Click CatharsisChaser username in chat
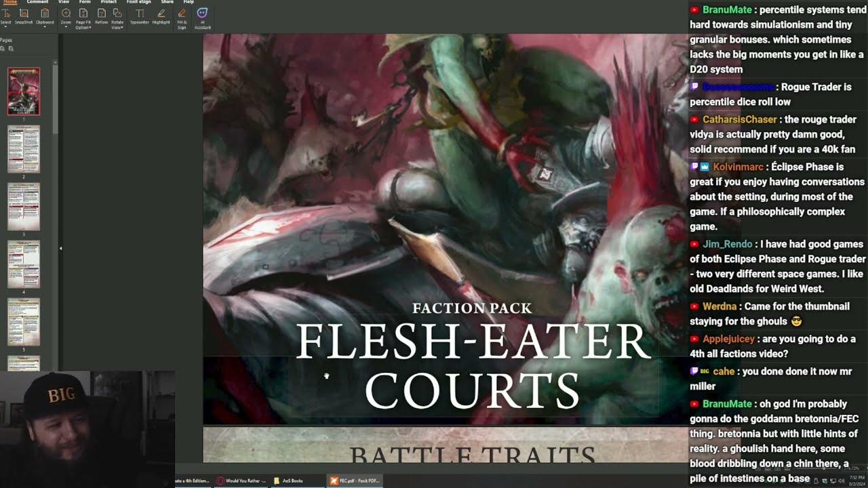868x488 pixels. [x=740, y=119]
